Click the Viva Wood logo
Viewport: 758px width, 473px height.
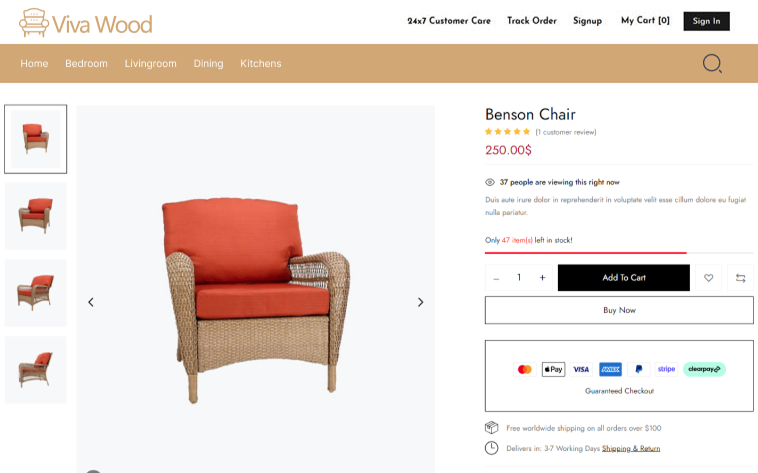[x=86, y=22]
